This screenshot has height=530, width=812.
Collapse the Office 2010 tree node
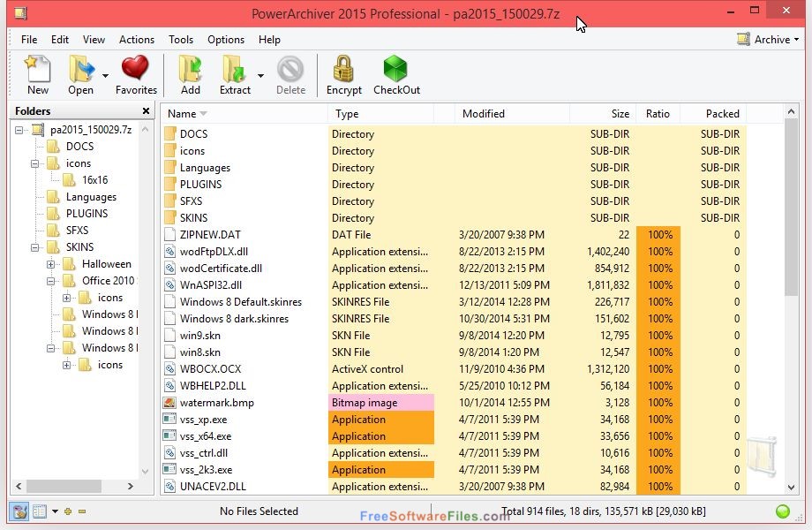coord(51,281)
